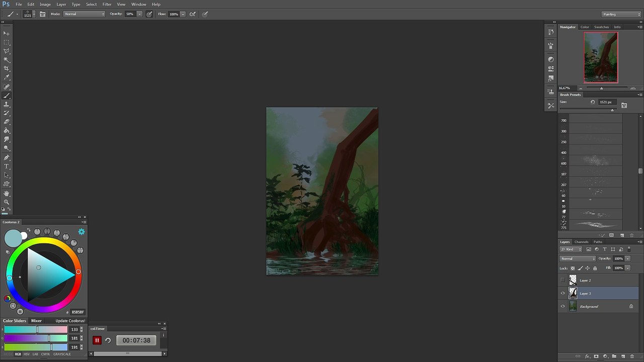This screenshot has height=362, width=644.
Task: Open the Window menu
Action: pyautogui.click(x=139, y=4)
